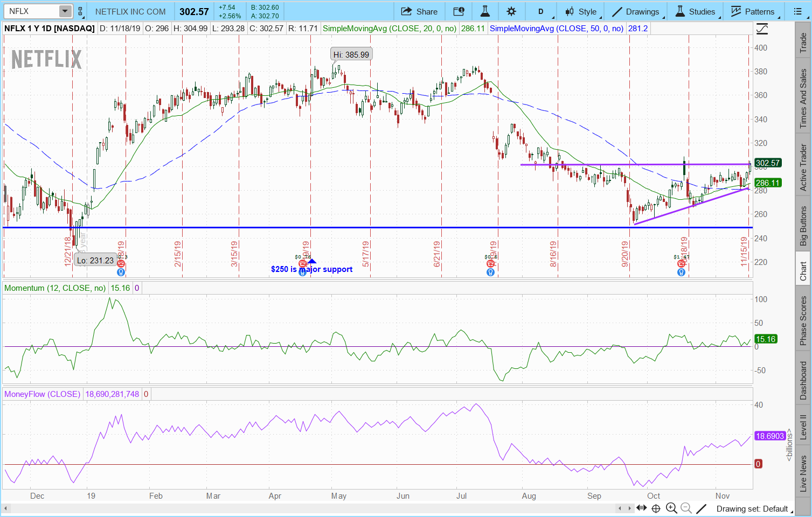Open the Patterns menu
The width and height of the screenshot is (812, 517).
tap(753, 11)
